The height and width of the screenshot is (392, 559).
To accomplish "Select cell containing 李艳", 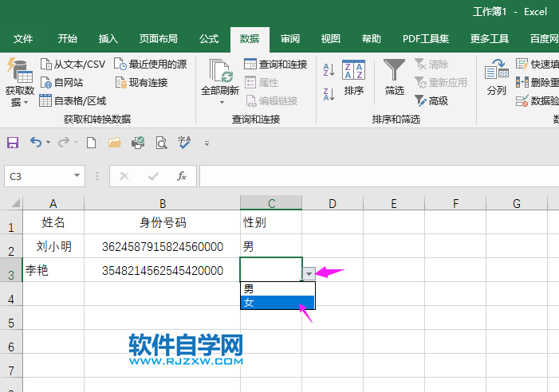I will tap(53, 270).
